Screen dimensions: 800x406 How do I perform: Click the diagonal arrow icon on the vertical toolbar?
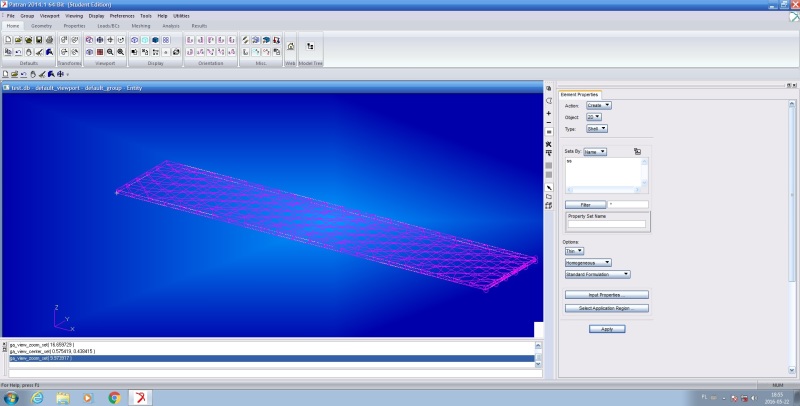548,188
